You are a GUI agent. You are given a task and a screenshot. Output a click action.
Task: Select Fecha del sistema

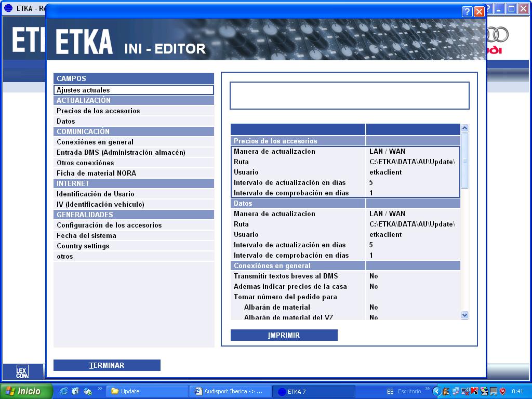coord(134,235)
